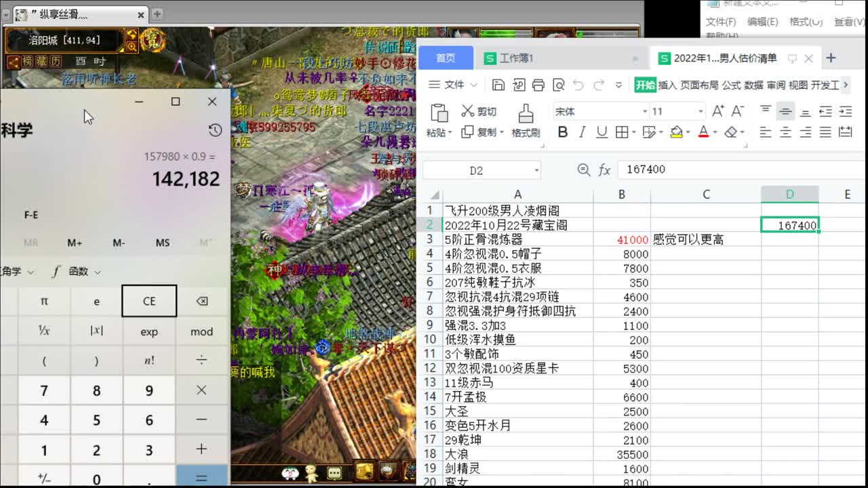Select column C header
Screen dimensions: 868x488
706,195
